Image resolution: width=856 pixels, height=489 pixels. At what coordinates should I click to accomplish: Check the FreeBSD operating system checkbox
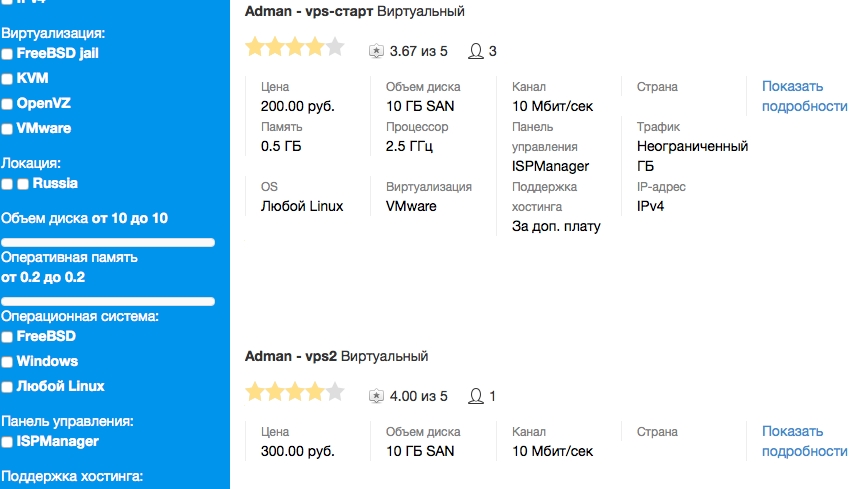8,337
